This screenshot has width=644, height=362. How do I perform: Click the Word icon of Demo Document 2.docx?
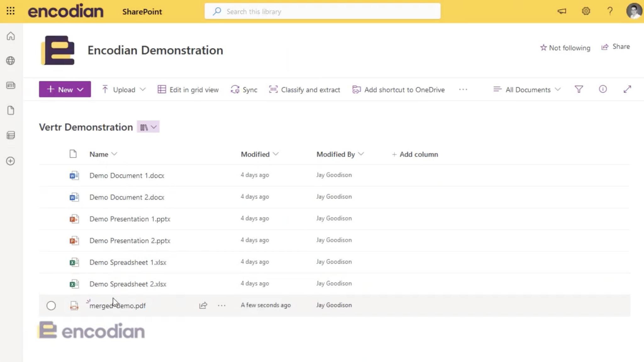pos(74,197)
